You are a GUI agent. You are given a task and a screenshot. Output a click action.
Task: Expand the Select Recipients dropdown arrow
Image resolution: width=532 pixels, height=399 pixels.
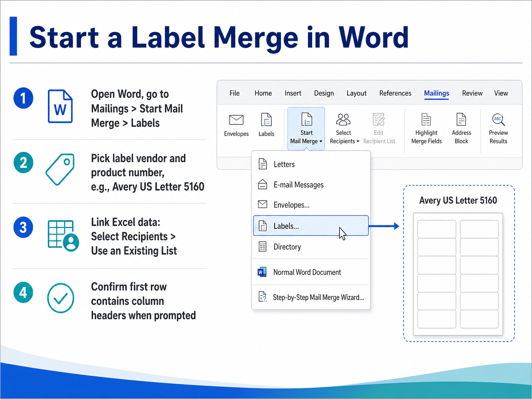click(358, 141)
